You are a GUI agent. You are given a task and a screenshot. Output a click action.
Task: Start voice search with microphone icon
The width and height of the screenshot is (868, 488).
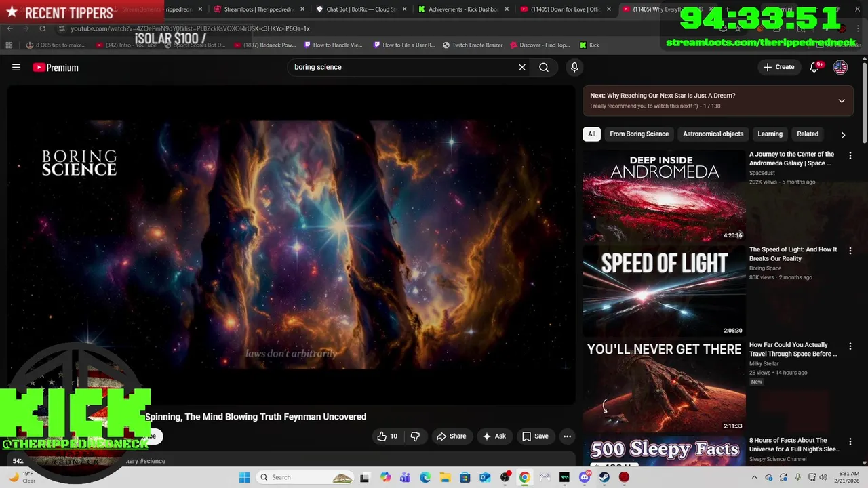[x=574, y=67]
